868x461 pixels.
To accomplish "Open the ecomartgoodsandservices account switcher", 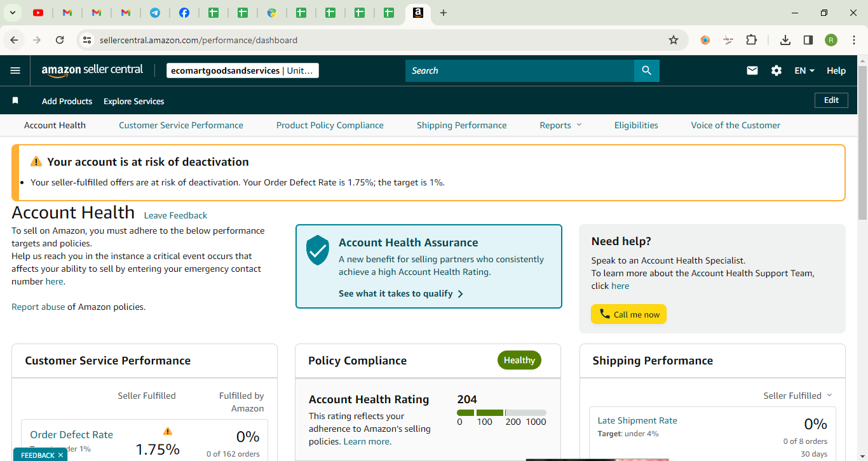I will click(243, 70).
